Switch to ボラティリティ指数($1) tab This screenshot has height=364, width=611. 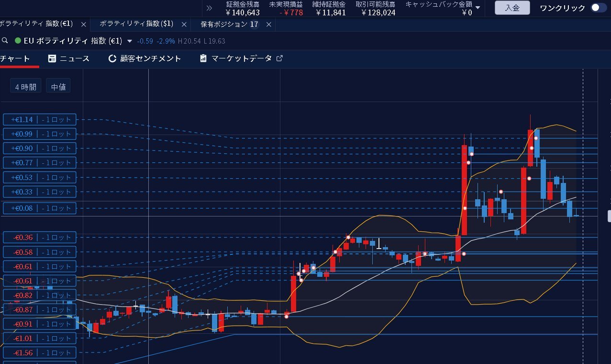(x=136, y=23)
